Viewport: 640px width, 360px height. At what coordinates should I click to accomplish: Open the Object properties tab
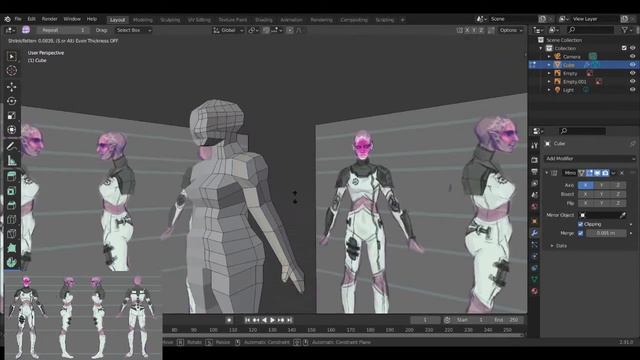(x=534, y=221)
